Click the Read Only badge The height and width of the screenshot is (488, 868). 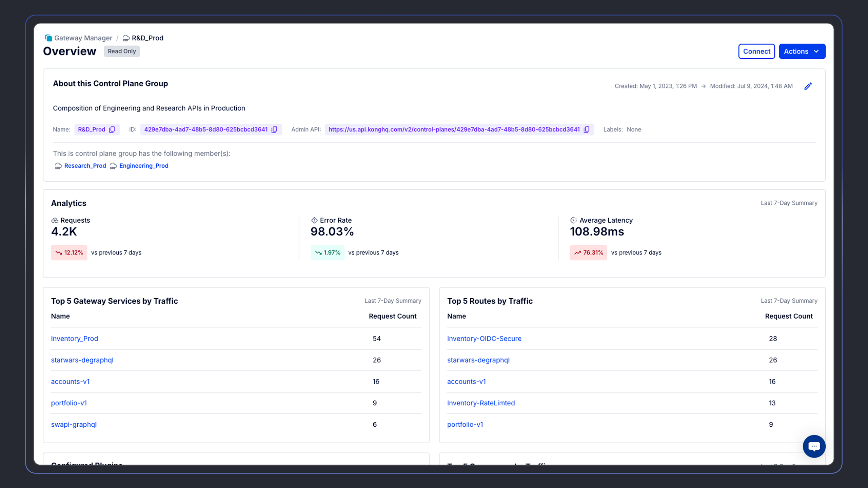click(122, 51)
